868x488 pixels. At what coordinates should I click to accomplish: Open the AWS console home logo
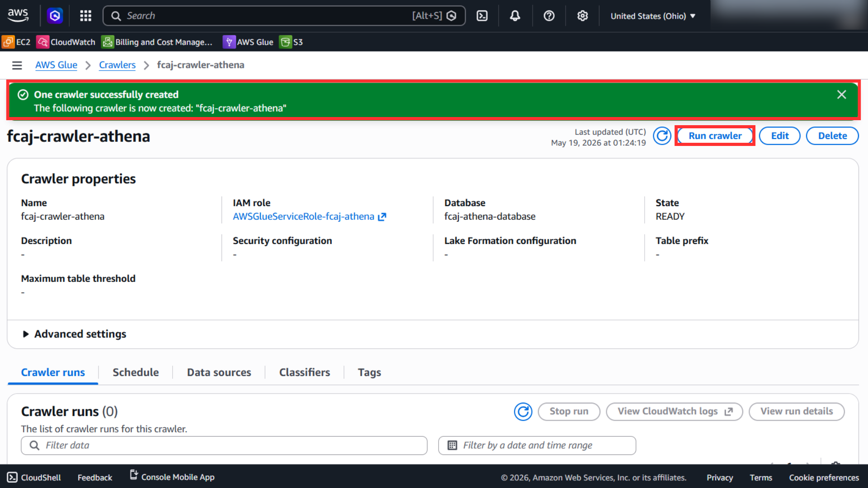coord(18,15)
